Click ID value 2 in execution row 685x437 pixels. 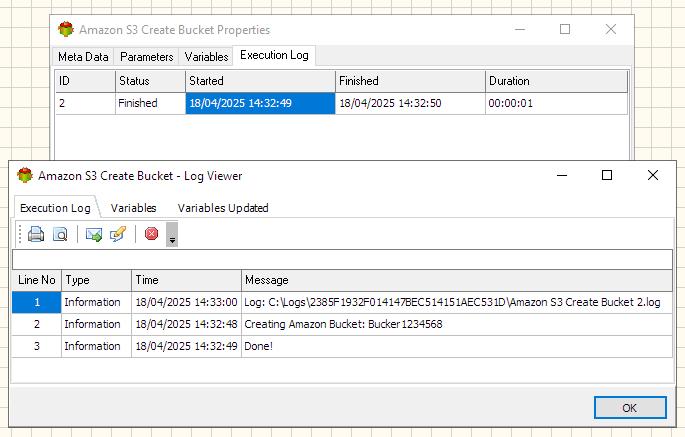point(85,104)
